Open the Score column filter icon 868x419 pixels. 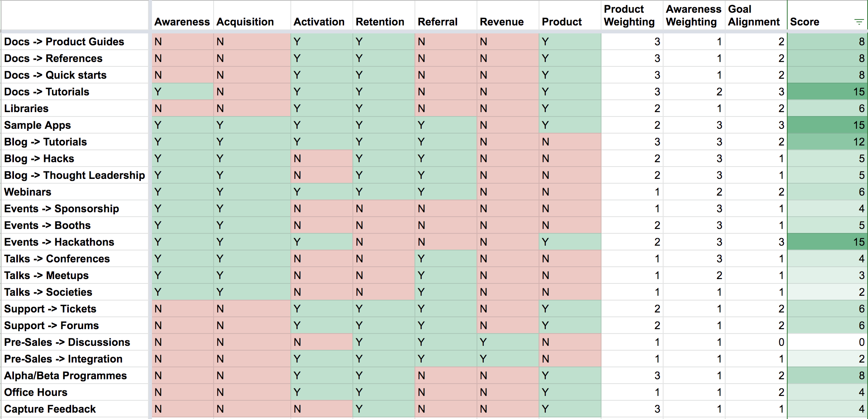tap(859, 22)
